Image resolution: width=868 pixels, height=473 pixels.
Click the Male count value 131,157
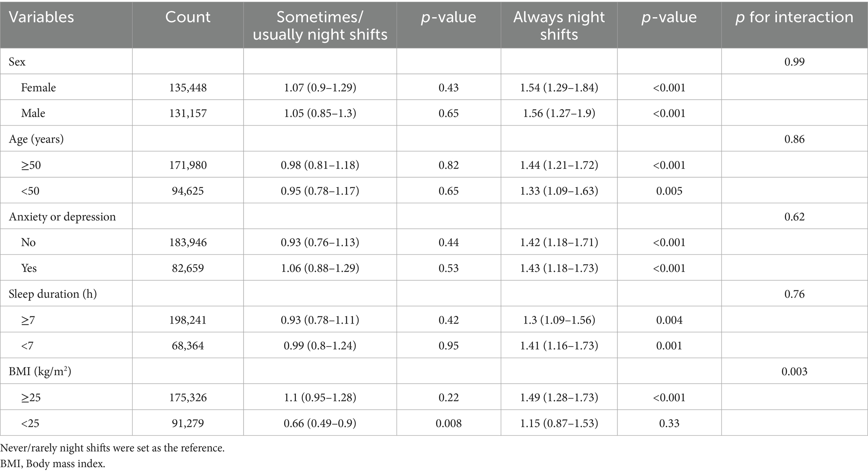pos(188,113)
